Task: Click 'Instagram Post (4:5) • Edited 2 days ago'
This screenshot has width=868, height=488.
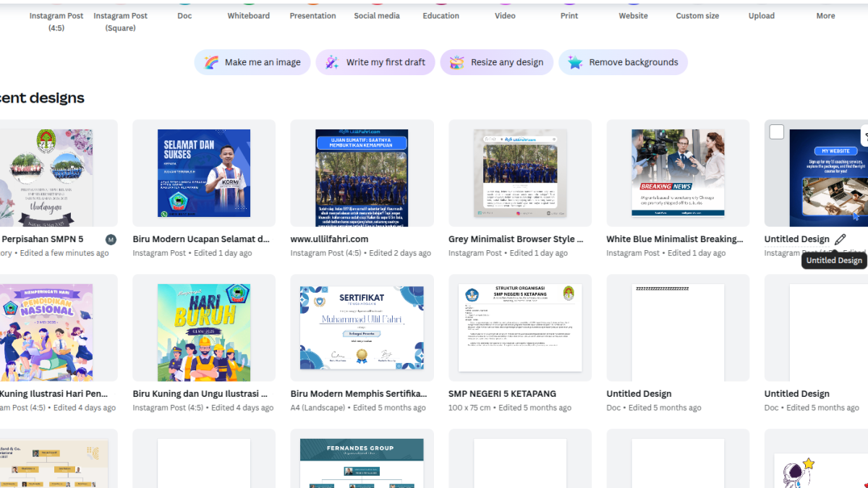Action: pyautogui.click(x=360, y=254)
